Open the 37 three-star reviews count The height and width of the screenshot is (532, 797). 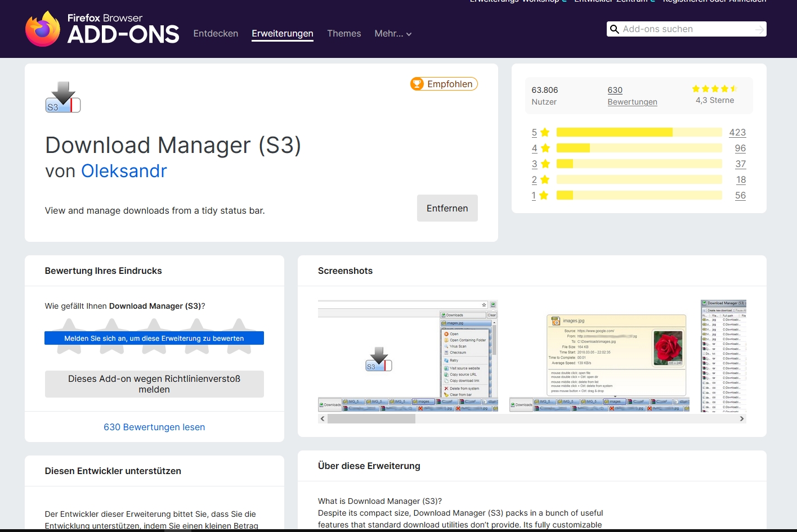point(741,164)
